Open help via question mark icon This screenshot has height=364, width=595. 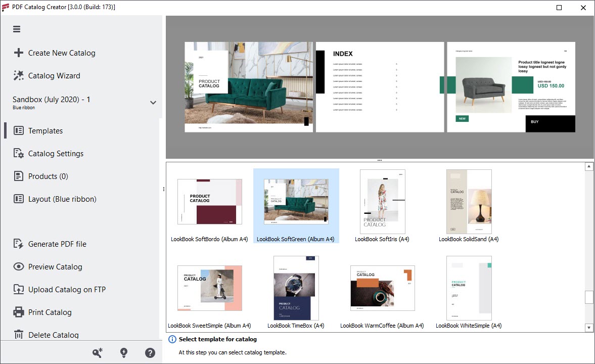coord(150,353)
